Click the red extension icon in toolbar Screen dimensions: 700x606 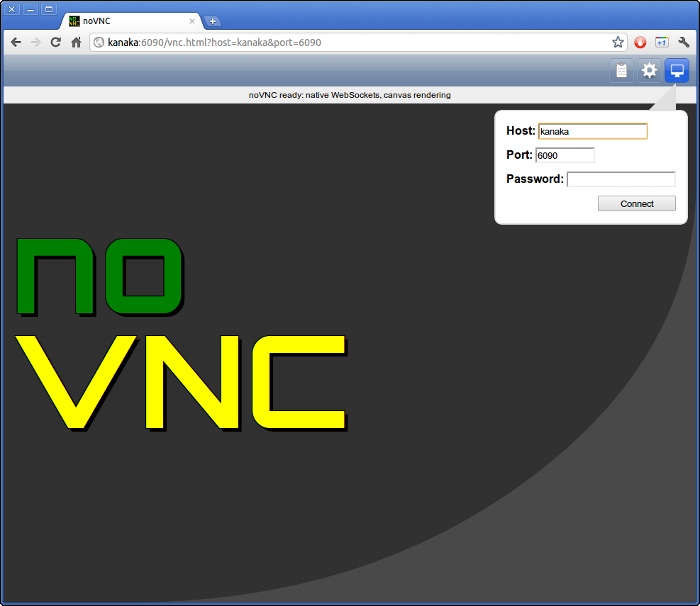coord(640,42)
